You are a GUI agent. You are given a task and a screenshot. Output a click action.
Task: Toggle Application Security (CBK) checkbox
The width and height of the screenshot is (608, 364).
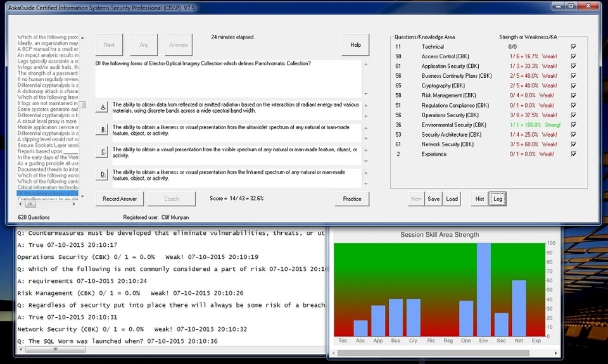point(574,66)
